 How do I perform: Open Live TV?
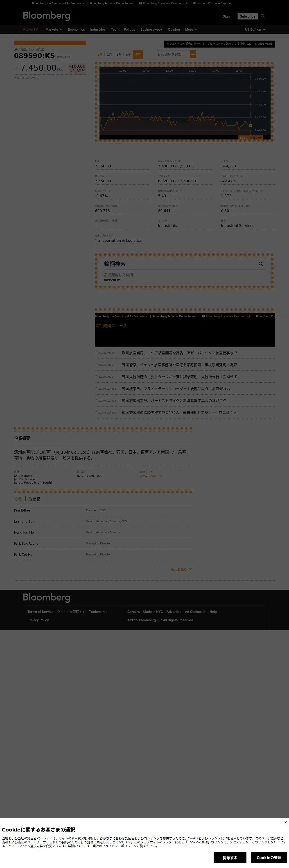click(x=31, y=29)
